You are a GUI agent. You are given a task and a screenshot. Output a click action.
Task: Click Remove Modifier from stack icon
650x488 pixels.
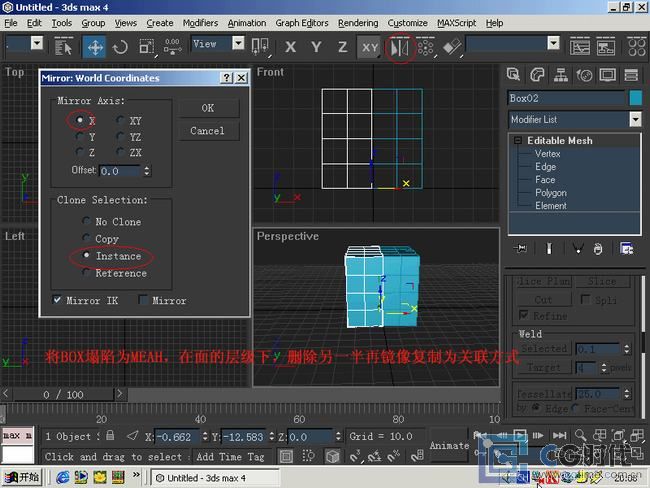(x=598, y=248)
